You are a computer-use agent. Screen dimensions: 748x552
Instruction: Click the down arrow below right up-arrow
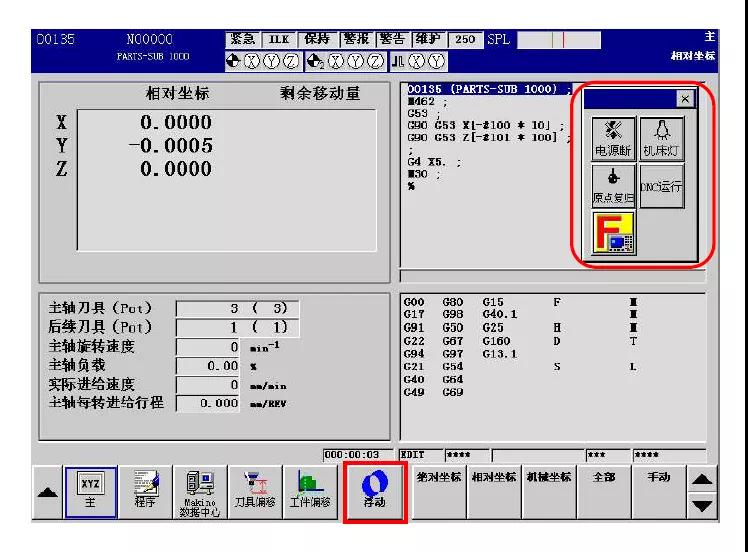702,505
